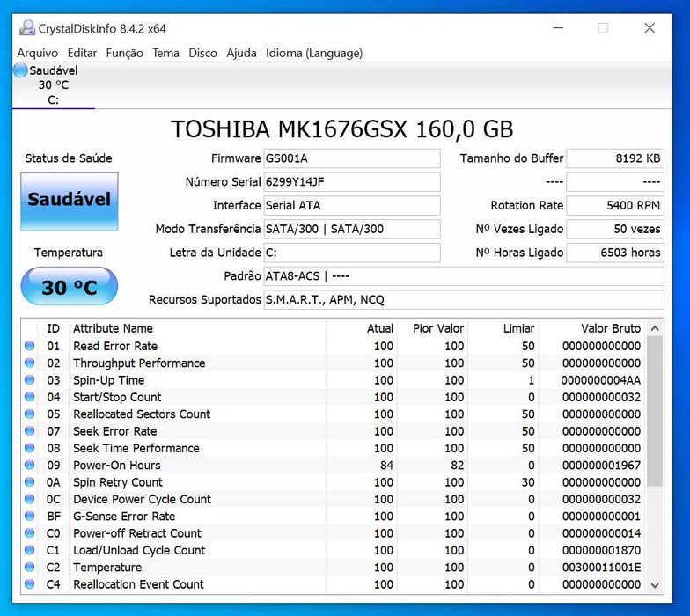Click the status dot for Spin Retry Count
Screen dimensions: 690x616
point(30,482)
